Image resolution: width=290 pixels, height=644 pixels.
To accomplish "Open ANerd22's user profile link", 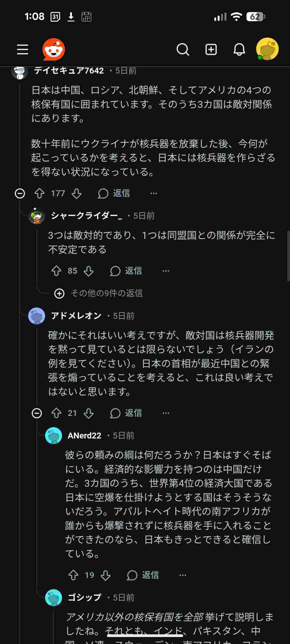I will pos(84,436).
